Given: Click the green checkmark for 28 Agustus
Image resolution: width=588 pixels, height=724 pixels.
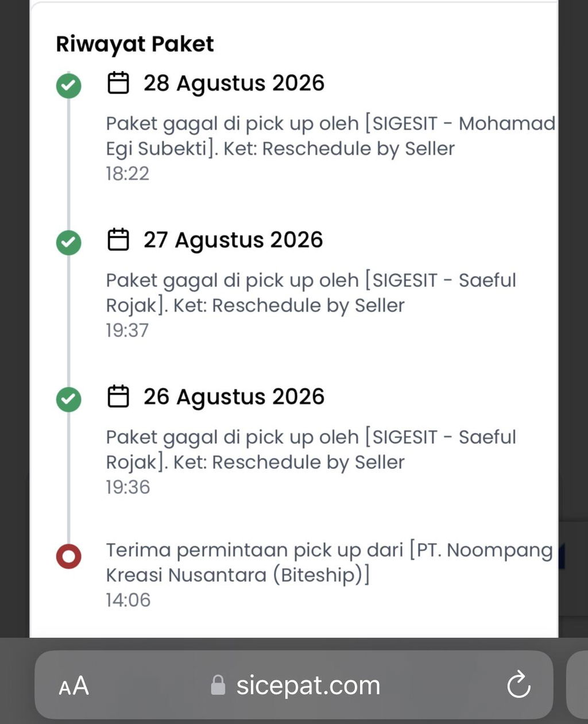Looking at the screenshot, I should pos(68,86).
